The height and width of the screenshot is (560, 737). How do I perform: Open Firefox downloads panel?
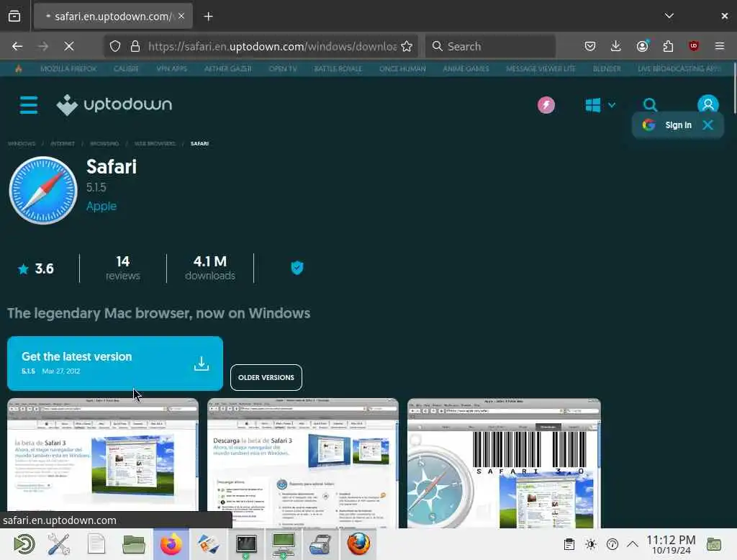[x=616, y=46]
